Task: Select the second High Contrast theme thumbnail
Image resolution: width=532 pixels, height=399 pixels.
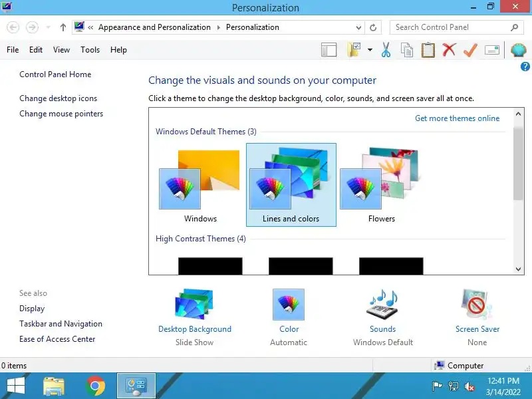Action: point(301,265)
